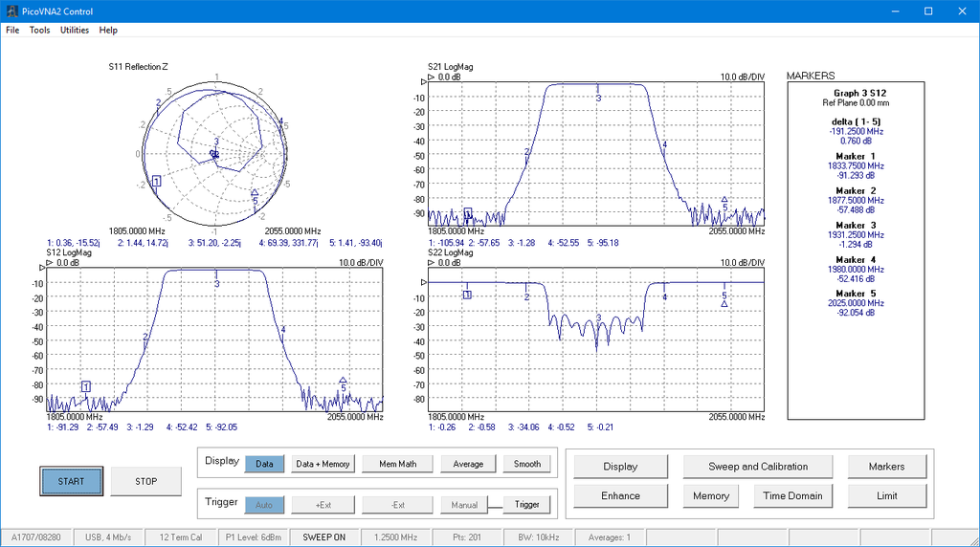Minimize the PicoVNA2 Control window

(x=896, y=11)
